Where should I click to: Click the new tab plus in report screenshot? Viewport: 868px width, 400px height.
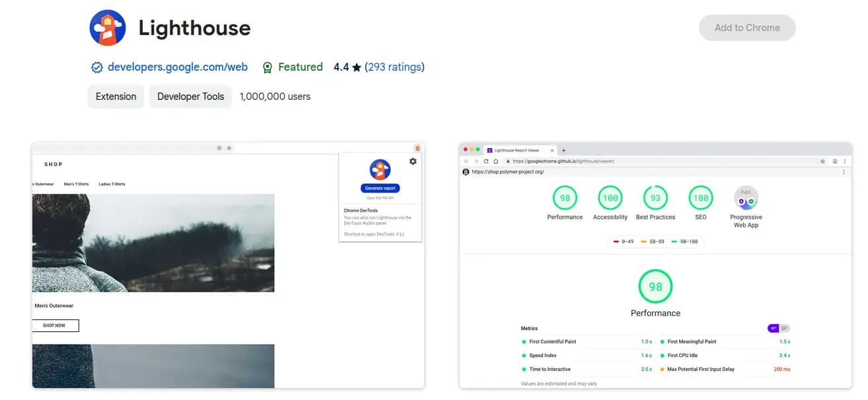point(563,151)
